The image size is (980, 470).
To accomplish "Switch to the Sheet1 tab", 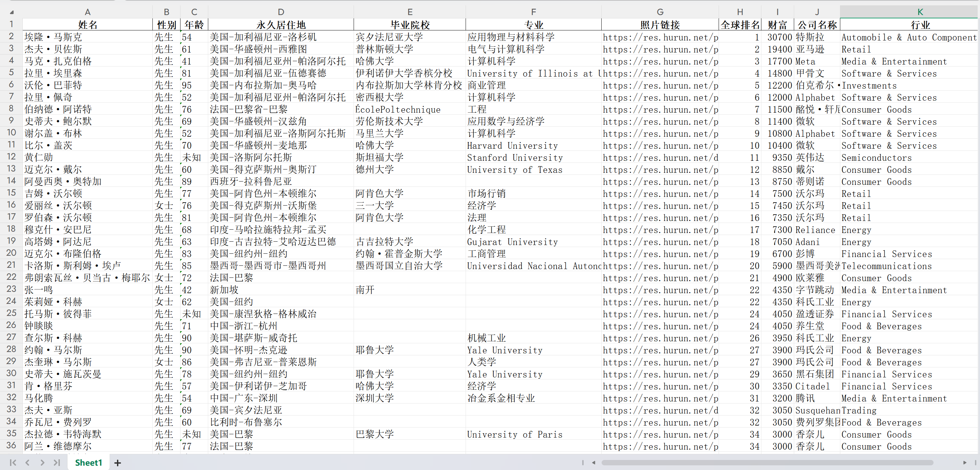I will (x=89, y=462).
